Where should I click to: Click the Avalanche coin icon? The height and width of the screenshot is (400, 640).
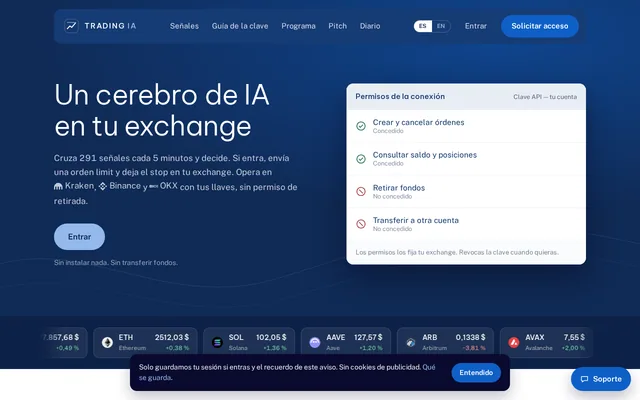pyautogui.click(x=514, y=342)
